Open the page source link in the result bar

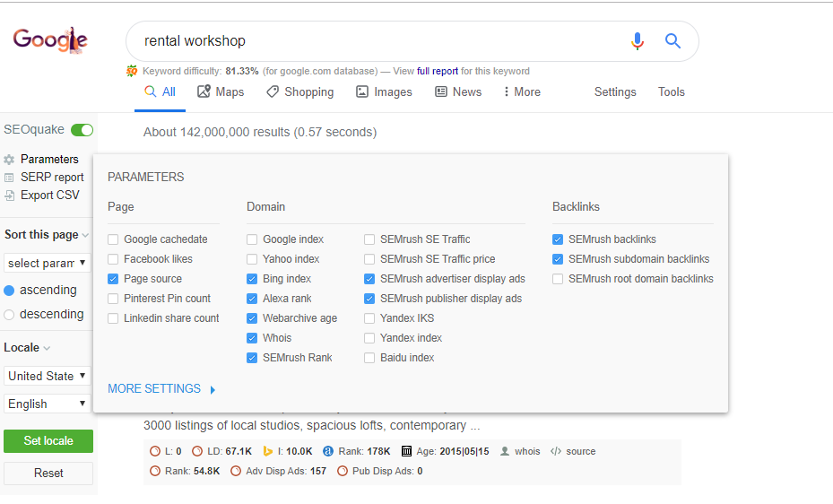(580, 451)
